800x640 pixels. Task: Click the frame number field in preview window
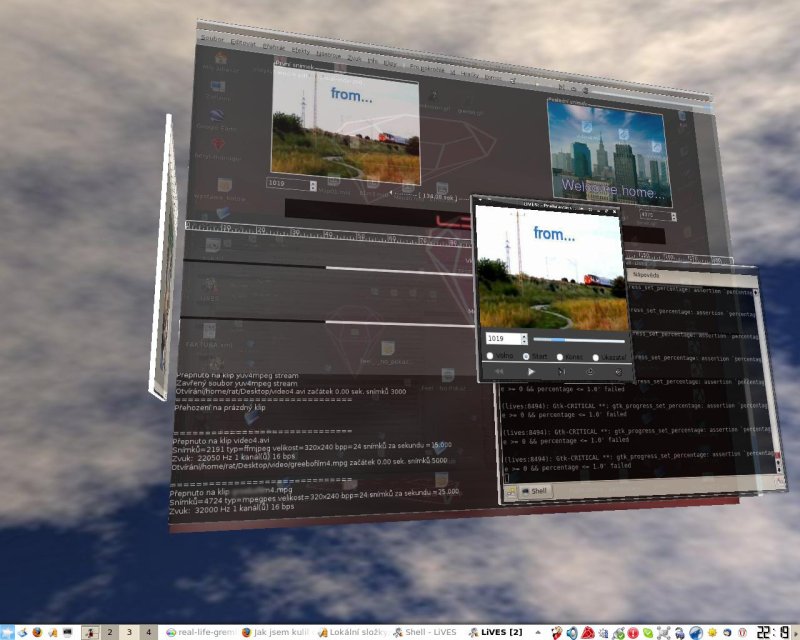tap(503, 338)
